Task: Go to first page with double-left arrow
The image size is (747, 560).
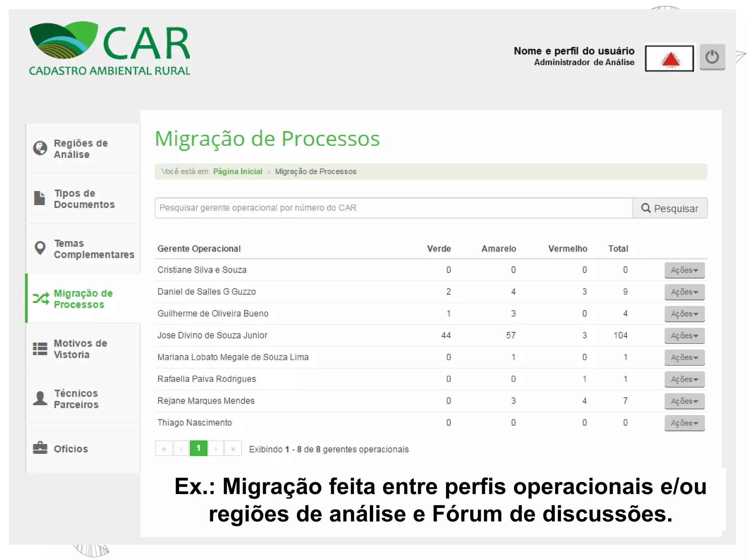Action: pos(164,448)
